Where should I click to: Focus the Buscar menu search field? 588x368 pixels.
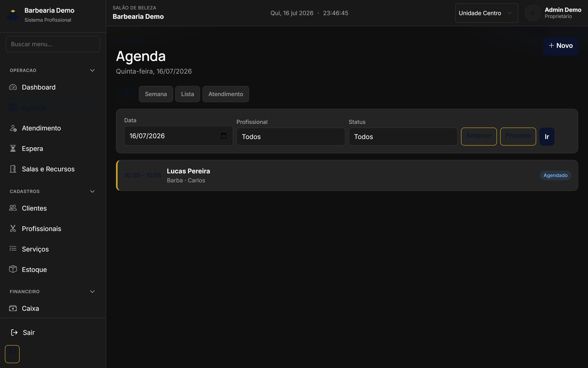[53, 44]
